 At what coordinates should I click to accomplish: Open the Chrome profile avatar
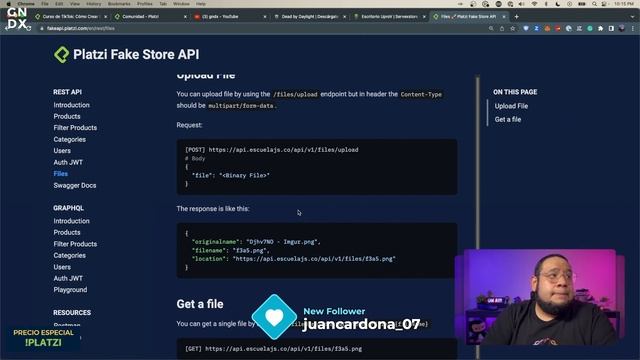tap(622, 29)
